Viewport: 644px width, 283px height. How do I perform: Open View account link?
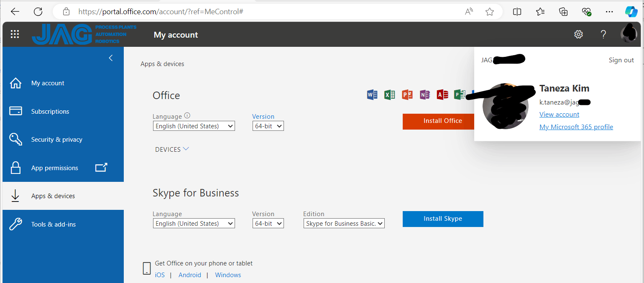click(x=559, y=114)
